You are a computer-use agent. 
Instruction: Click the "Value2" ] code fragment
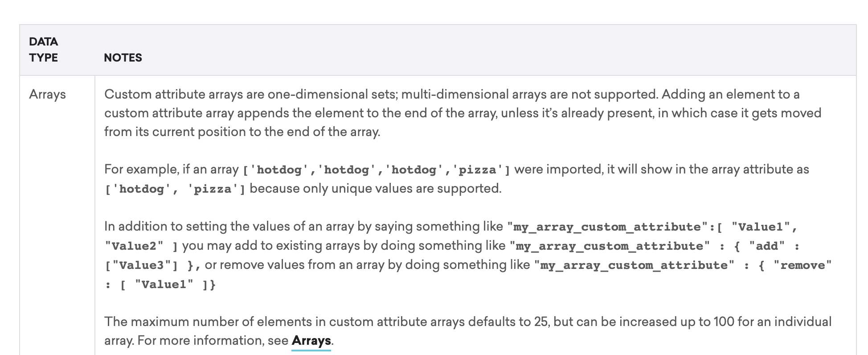pos(141,246)
